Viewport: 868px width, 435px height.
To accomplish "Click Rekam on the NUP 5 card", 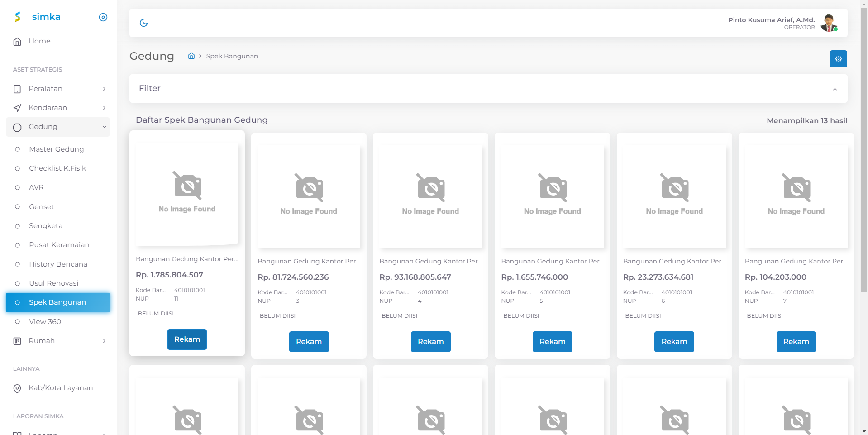I will (552, 342).
